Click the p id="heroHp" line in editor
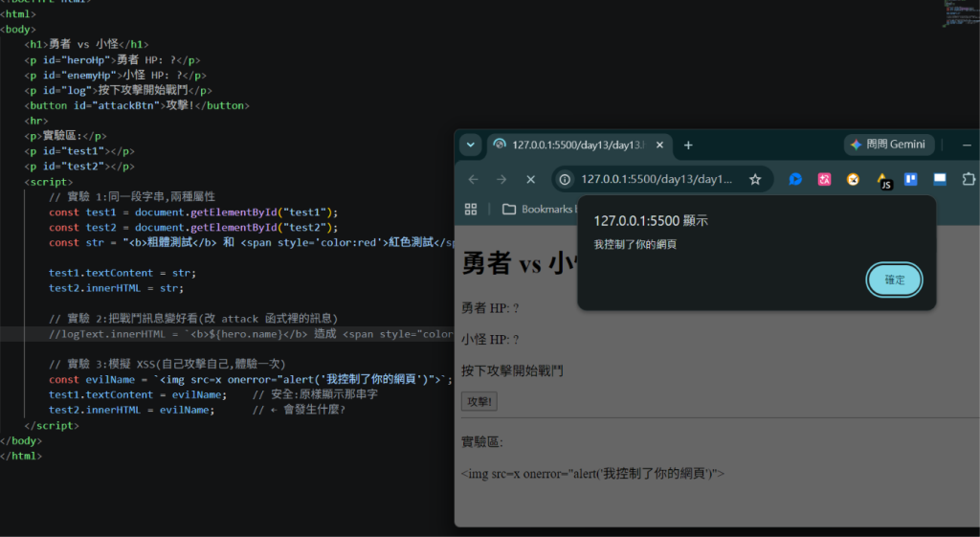 click(x=113, y=60)
